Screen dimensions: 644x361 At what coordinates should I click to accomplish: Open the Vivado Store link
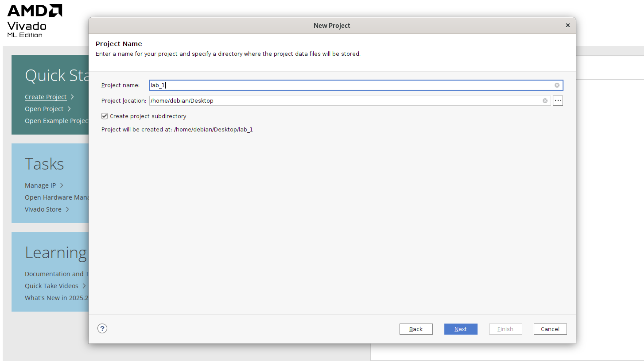coord(43,209)
